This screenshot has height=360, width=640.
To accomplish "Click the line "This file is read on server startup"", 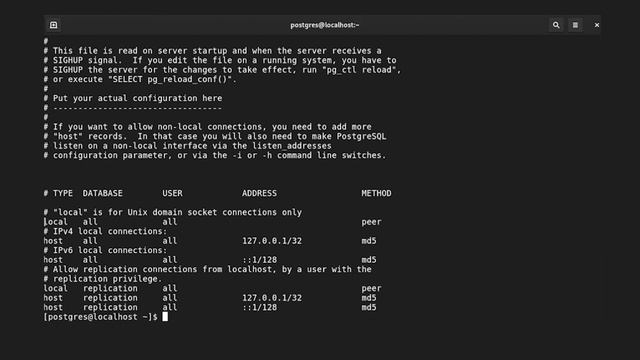I will 212,51.
